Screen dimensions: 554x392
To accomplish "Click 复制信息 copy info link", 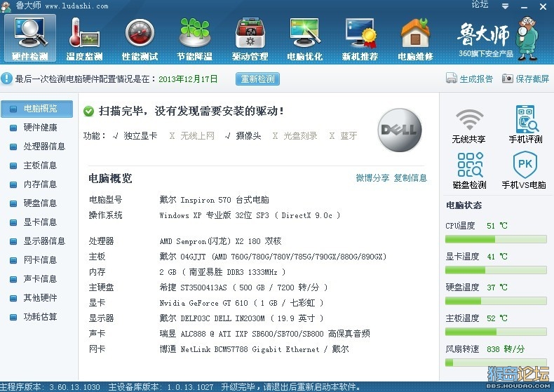I will pyautogui.click(x=410, y=178).
